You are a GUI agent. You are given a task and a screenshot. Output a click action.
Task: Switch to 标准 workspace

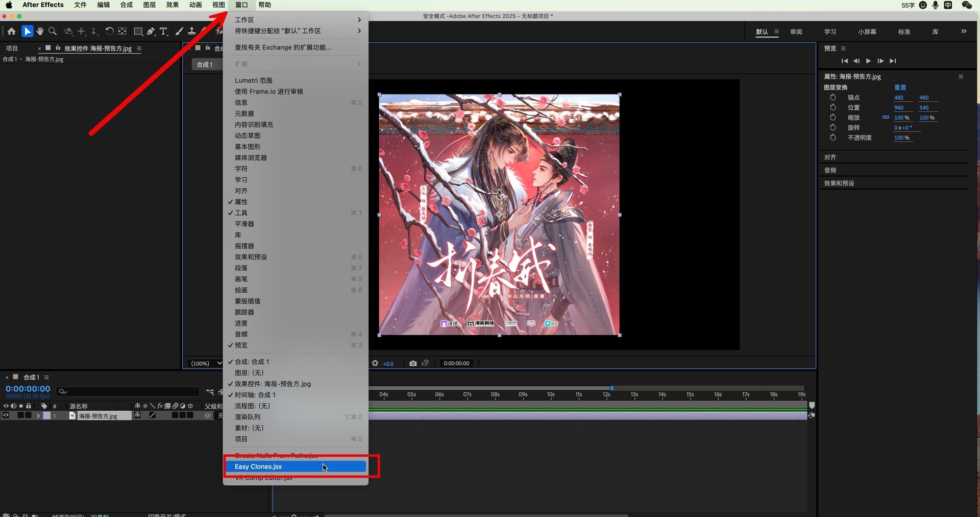tap(904, 32)
